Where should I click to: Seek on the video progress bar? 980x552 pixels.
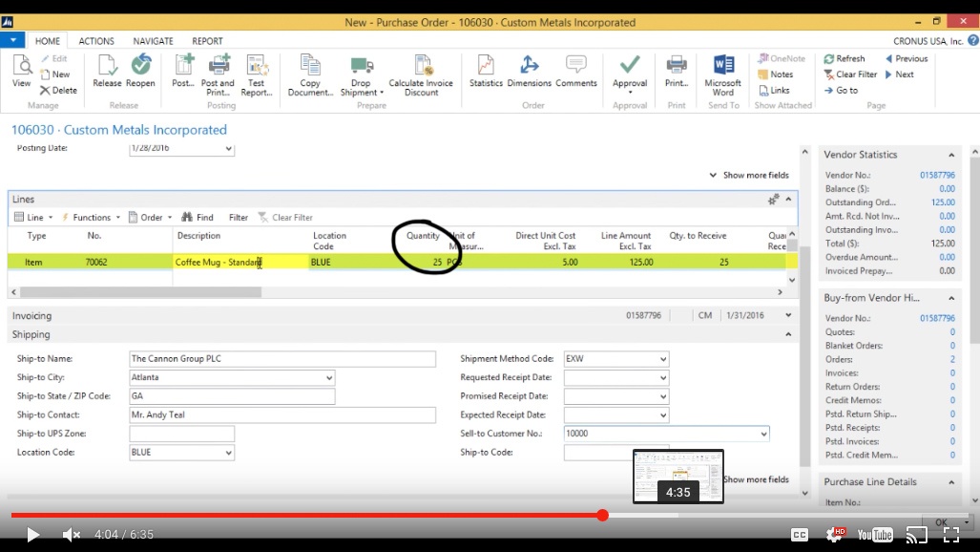[490, 515]
